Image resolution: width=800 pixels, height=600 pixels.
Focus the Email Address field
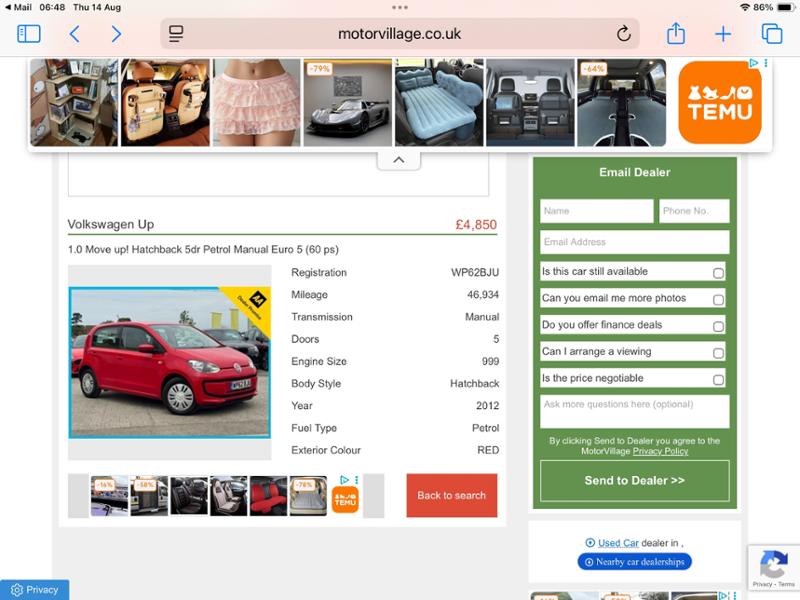pos(635,242)
